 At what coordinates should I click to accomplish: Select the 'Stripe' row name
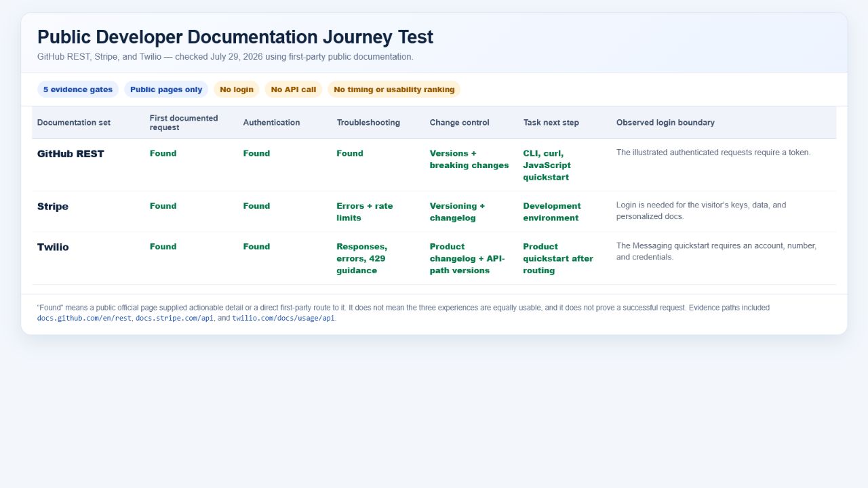click(53, 206)
